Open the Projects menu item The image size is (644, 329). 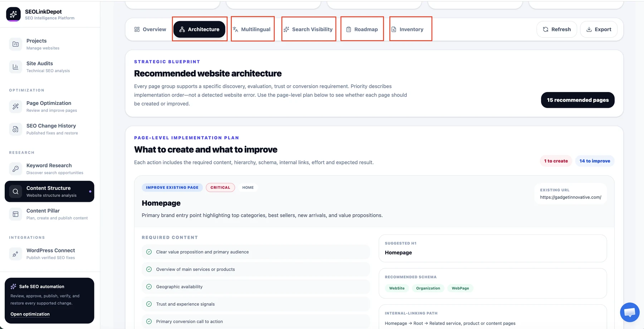(36, 41)
